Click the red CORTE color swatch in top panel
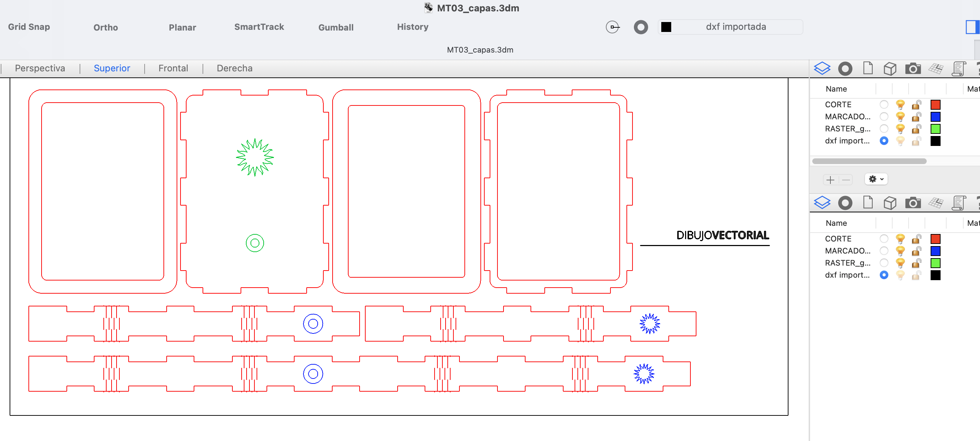The width and height of the screenshot is (980, 441). 935,104
